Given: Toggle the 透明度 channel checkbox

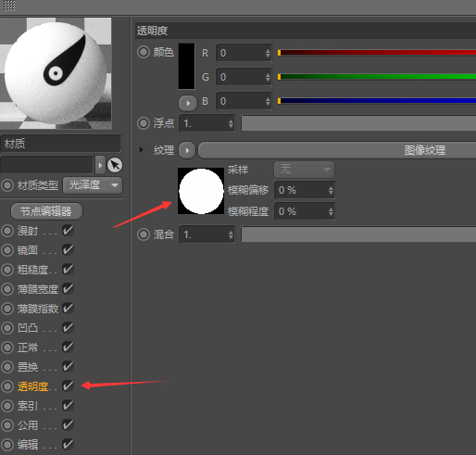Looking at the screenshot, I should point(68,386).
